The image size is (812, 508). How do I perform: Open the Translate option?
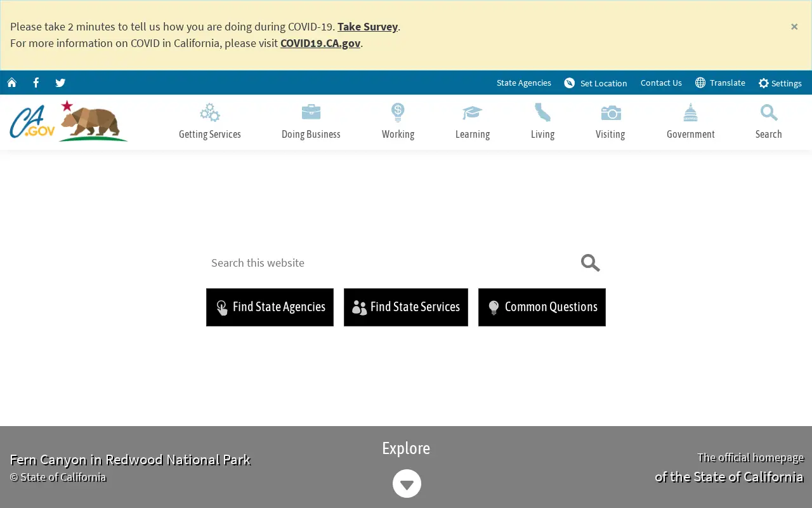pos(720,83)
